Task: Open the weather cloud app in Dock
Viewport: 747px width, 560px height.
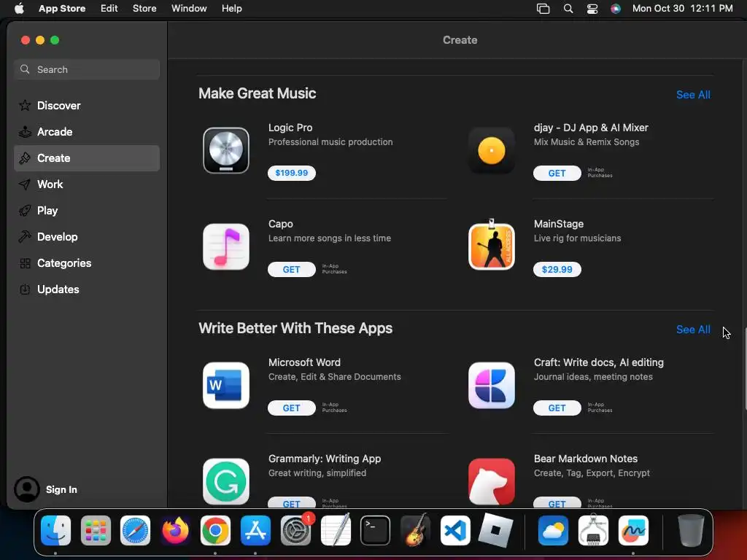Action: click(553, 530)
